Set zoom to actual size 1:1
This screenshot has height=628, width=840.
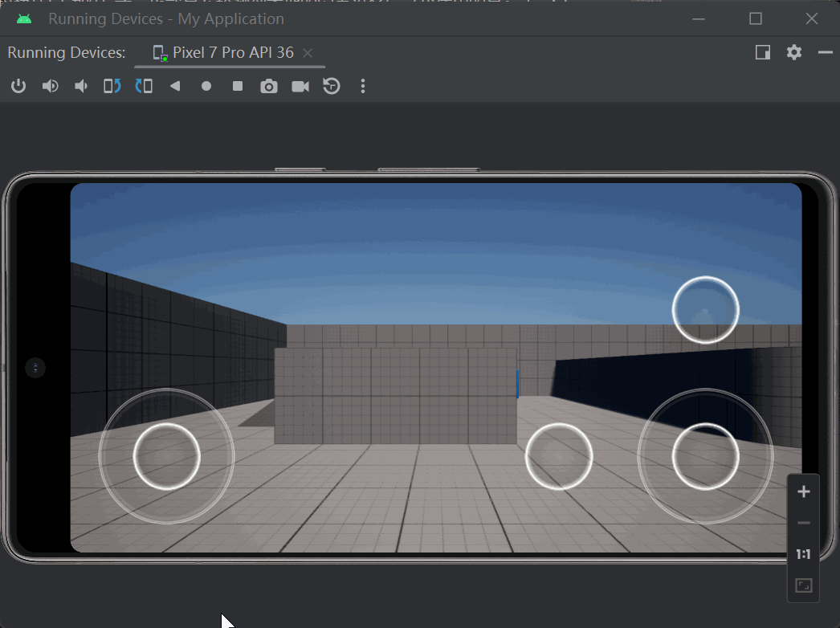(x=804, y=554)
